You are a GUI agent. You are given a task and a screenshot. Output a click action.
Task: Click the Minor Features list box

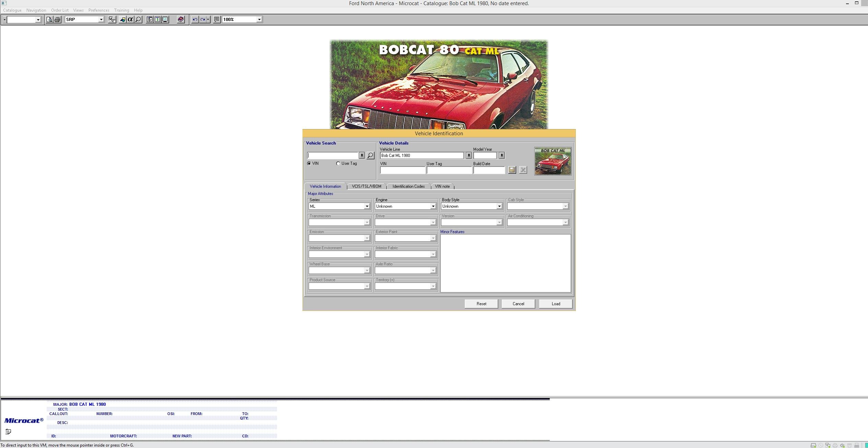506,263
